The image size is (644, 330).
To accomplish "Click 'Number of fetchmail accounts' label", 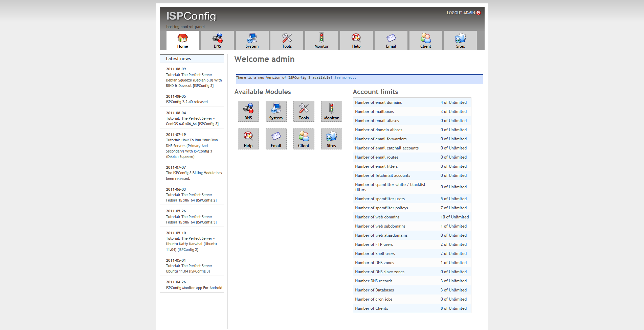I will click(x=382, y=175).
